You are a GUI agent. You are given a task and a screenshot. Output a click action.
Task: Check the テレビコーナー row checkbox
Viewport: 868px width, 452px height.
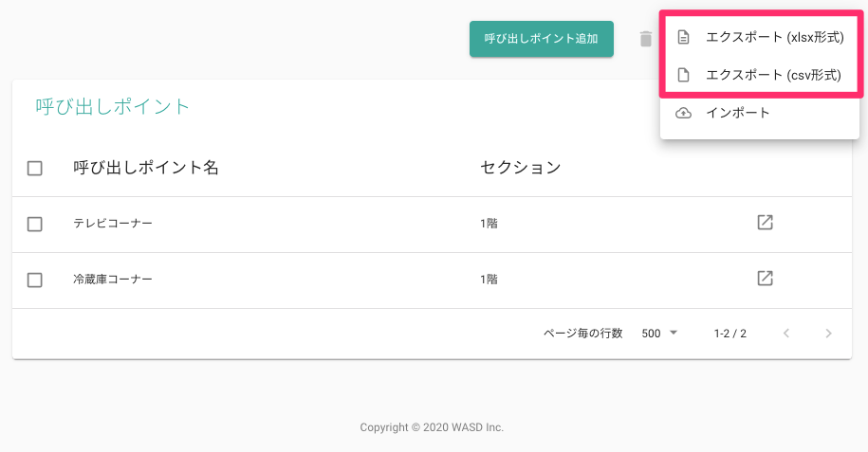coord(35,224)
